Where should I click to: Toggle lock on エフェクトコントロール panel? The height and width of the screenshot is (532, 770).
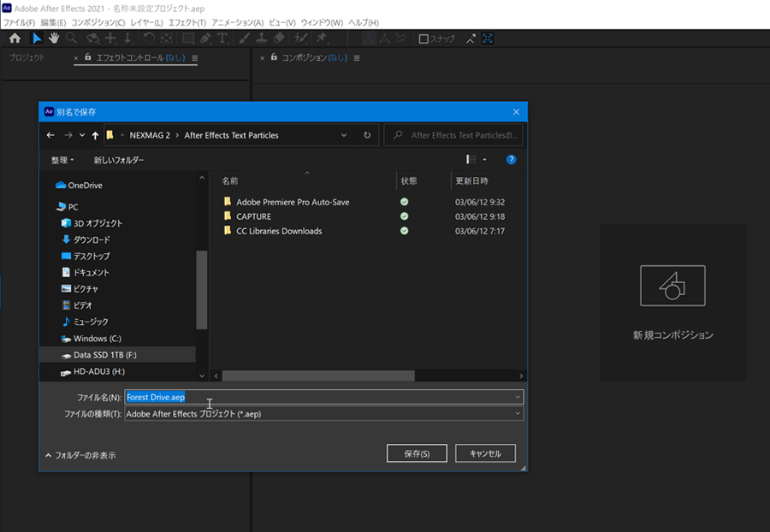(88, 57)
